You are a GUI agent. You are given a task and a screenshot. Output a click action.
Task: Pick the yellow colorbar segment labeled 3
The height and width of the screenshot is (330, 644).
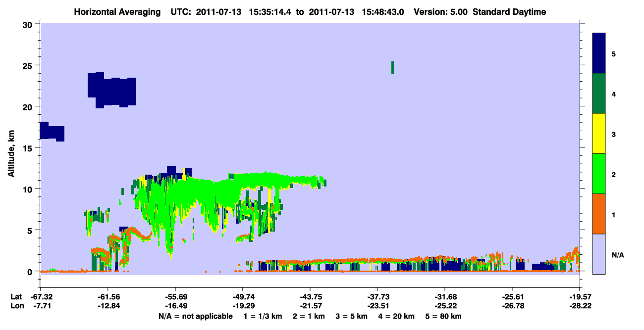click(x=599, y=134)
